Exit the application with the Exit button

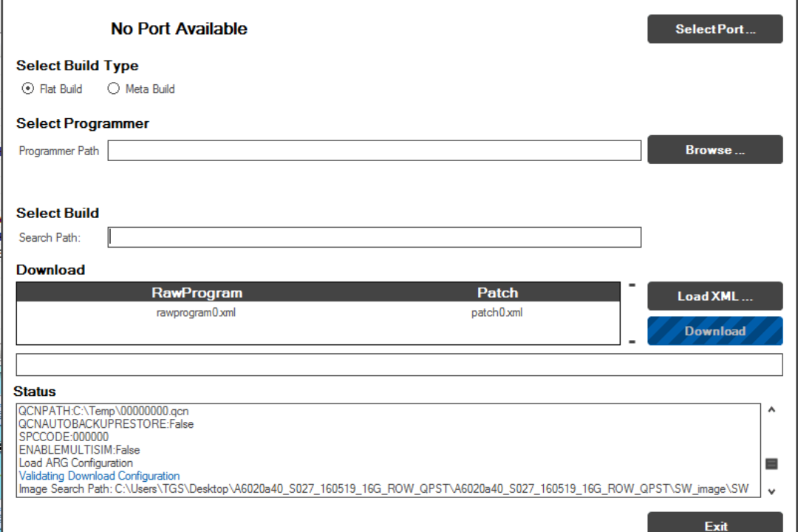click(x=715, y=524)
